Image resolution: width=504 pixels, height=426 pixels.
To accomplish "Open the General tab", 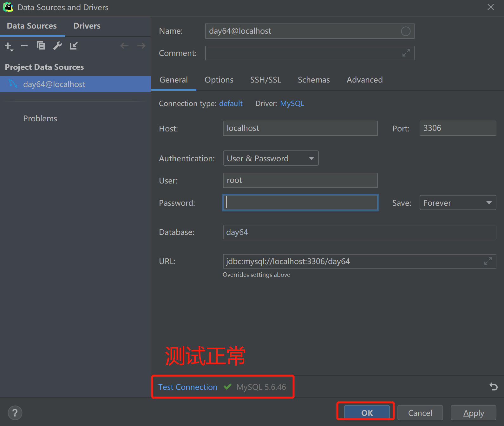I will pyautogui.click(x=173, y=80).
